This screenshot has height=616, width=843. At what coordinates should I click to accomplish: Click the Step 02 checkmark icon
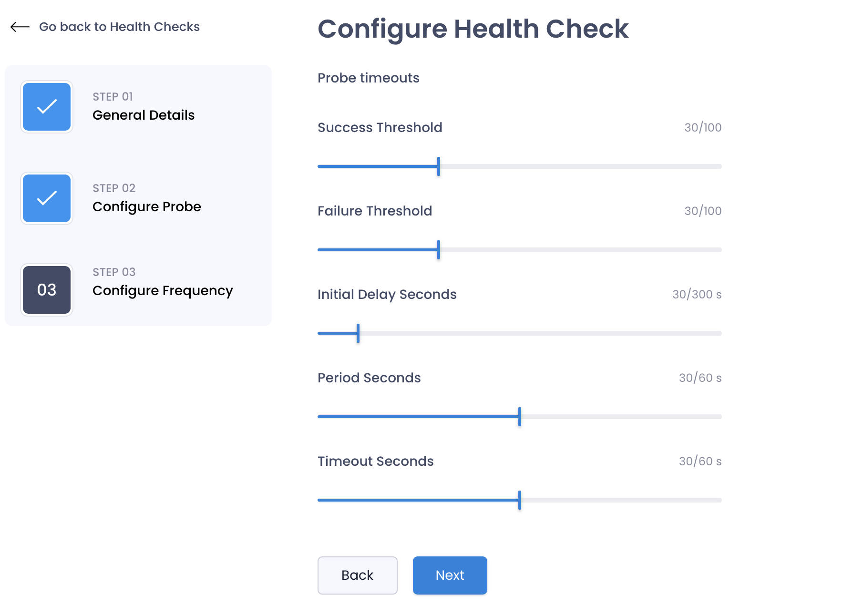pos(47,198)
